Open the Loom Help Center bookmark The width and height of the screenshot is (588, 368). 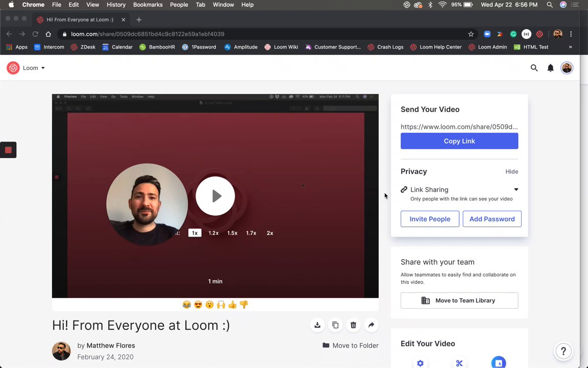point(436,47)
